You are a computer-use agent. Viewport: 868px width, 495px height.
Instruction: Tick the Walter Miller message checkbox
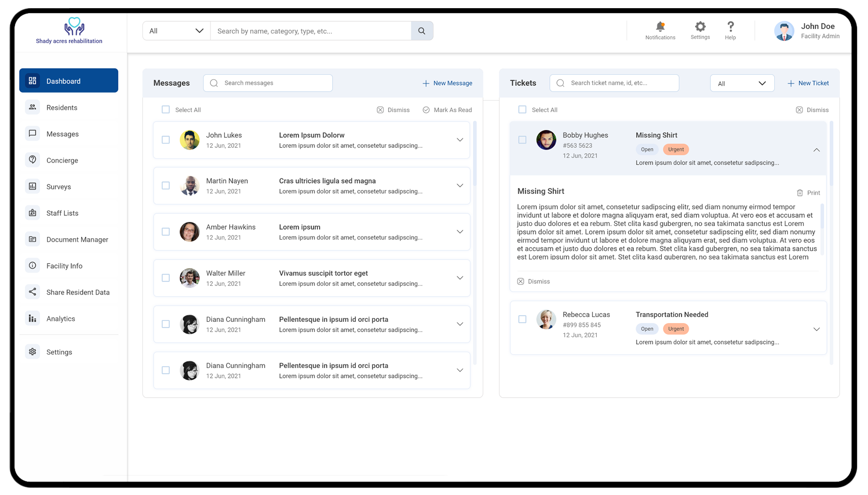tap(166, 278)
